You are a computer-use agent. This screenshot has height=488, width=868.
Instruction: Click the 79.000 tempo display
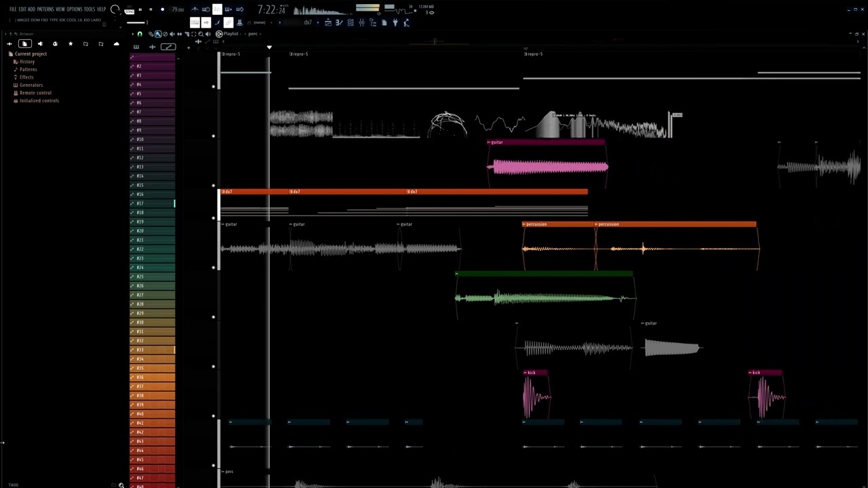click(x=178, y=9)
